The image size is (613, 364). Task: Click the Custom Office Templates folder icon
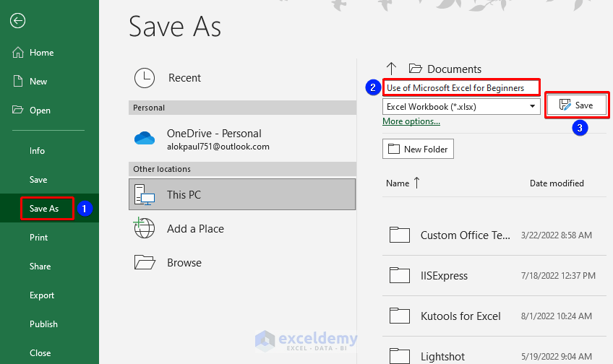pyautogui.click(x=400, y=235)
